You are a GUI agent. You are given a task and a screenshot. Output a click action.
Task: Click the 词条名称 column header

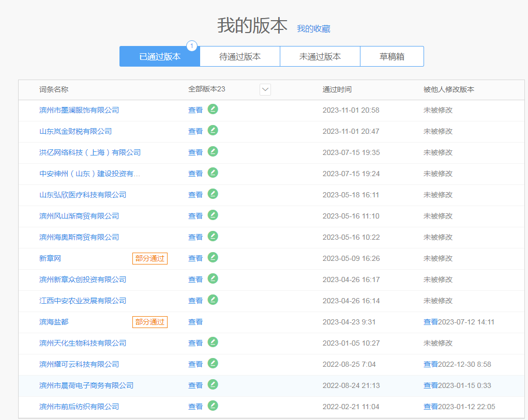click(x=54, y=89)
